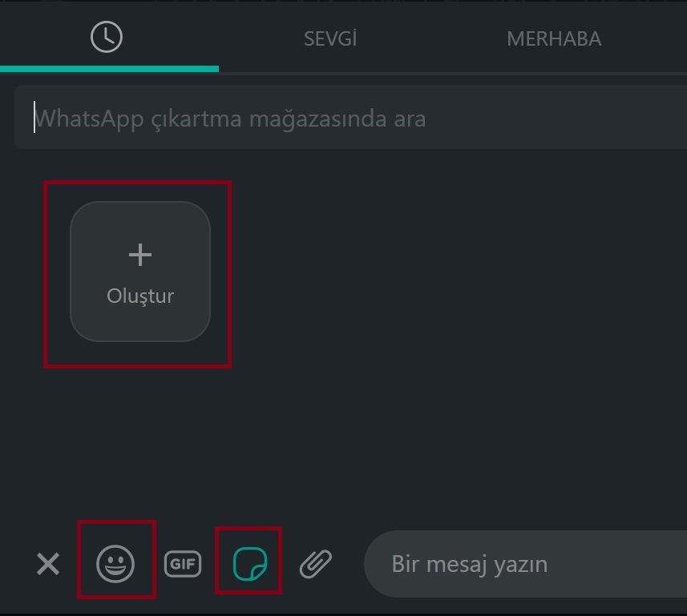Open the emoji picker smiley icon

[x=115, y=563]
